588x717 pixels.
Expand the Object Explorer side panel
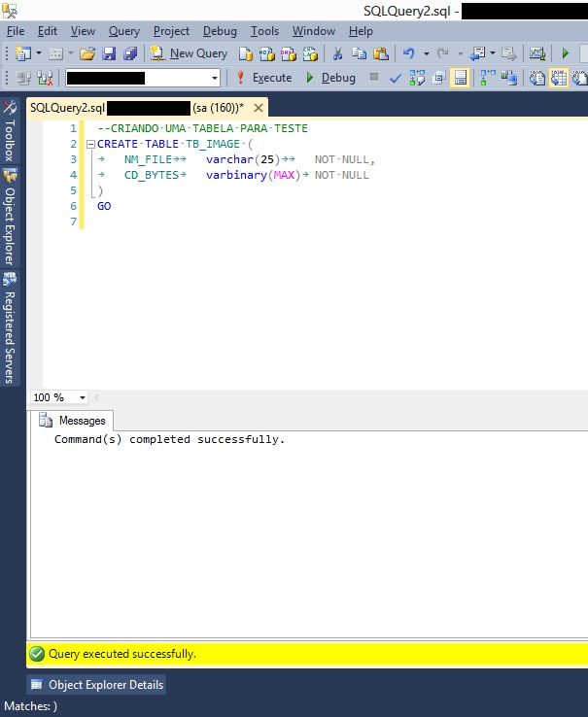[10, 217]
